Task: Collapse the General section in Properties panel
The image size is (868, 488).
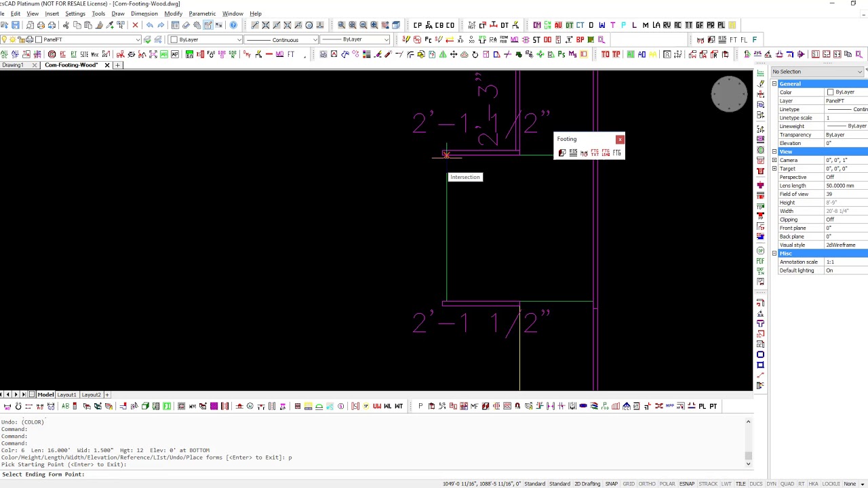Action: (x=774, y=84)
